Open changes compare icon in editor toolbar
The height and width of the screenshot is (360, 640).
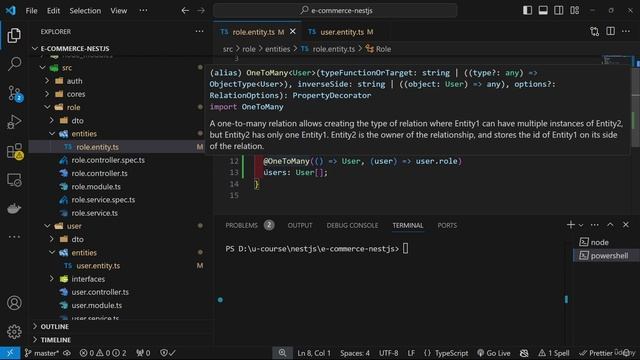pyautogui.click(x=595, y=31)
